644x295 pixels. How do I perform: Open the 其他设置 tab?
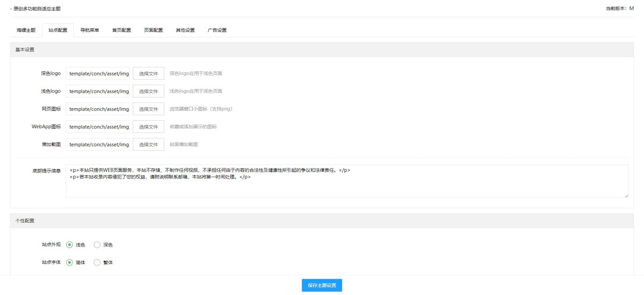[x=185, y=30]
